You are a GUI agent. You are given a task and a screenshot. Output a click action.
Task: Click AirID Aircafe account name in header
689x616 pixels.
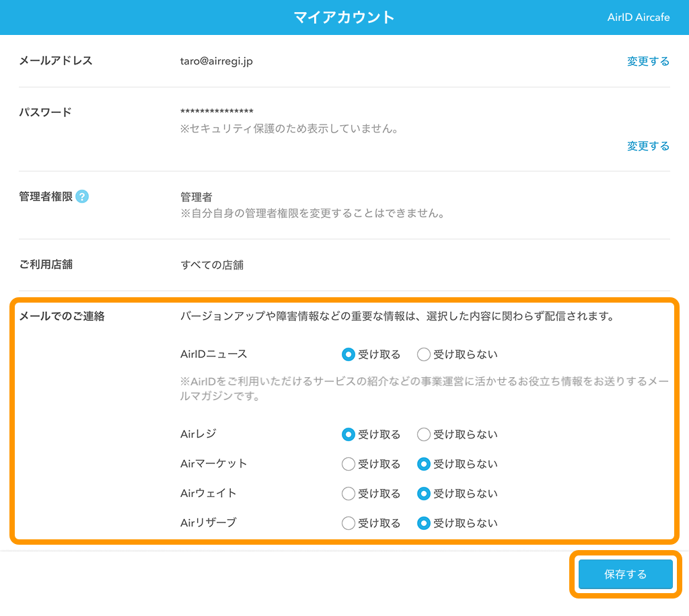pyautogui.click(x=639, y=17)
